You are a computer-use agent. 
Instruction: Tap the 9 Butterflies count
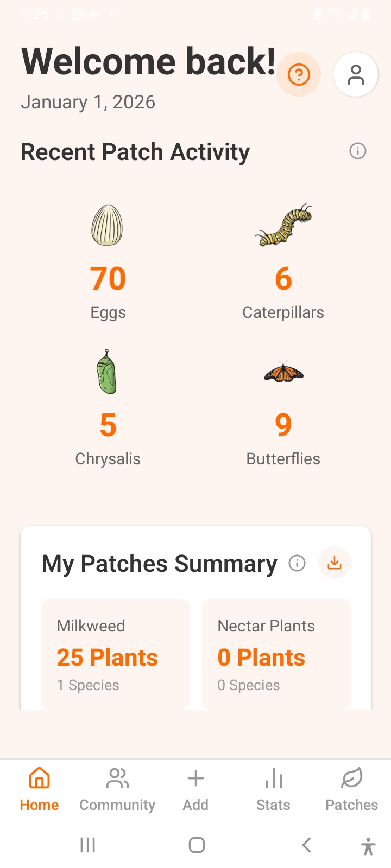click(283, 425)
